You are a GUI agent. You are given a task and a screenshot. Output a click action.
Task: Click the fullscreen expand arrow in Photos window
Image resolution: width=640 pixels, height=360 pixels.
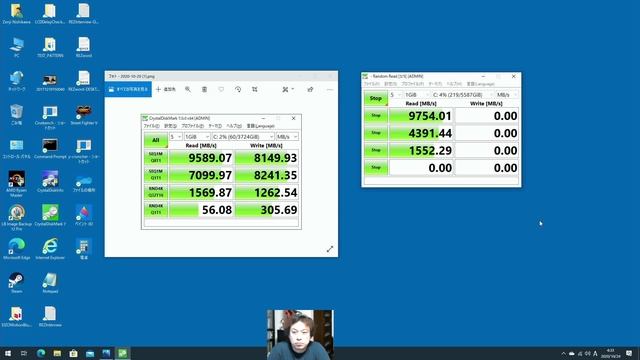(330, 249)
